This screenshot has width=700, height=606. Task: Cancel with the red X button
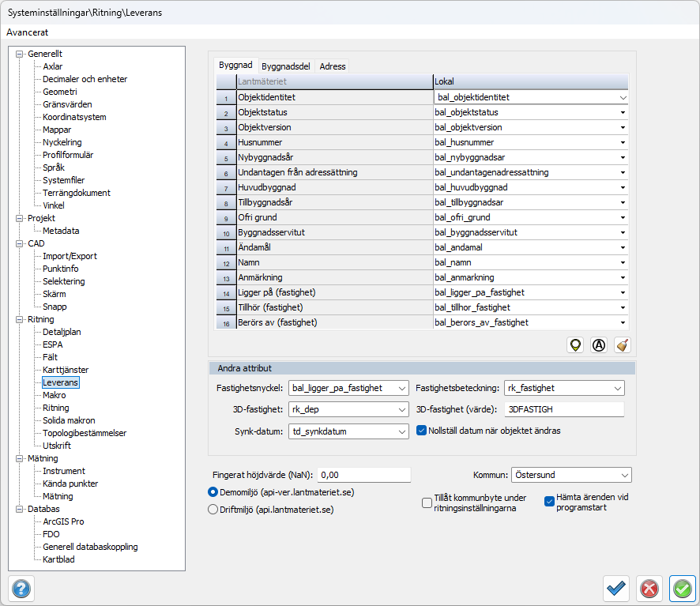649,589
